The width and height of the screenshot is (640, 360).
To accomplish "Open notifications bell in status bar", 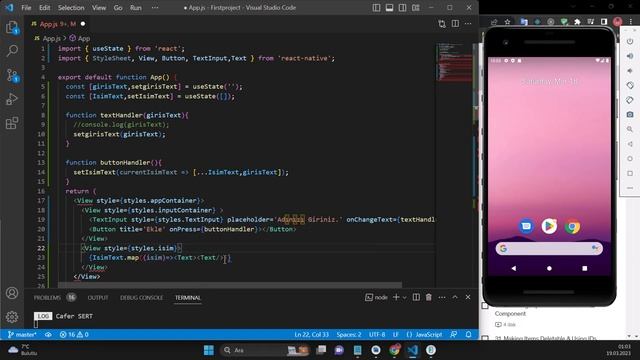I will point(469,335).
